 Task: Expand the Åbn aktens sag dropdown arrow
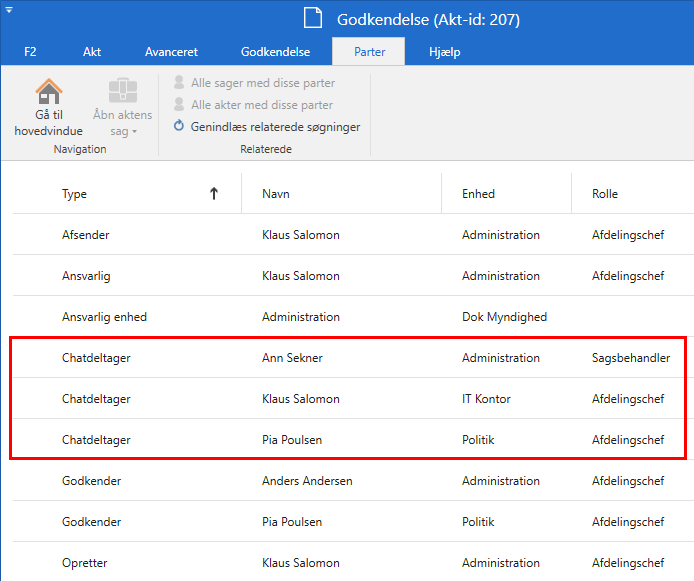click(134, 132)
